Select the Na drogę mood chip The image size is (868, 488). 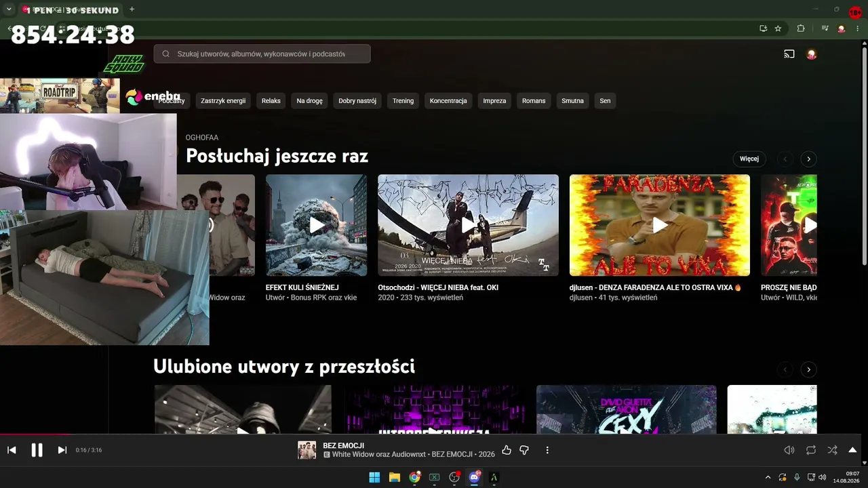310,101
